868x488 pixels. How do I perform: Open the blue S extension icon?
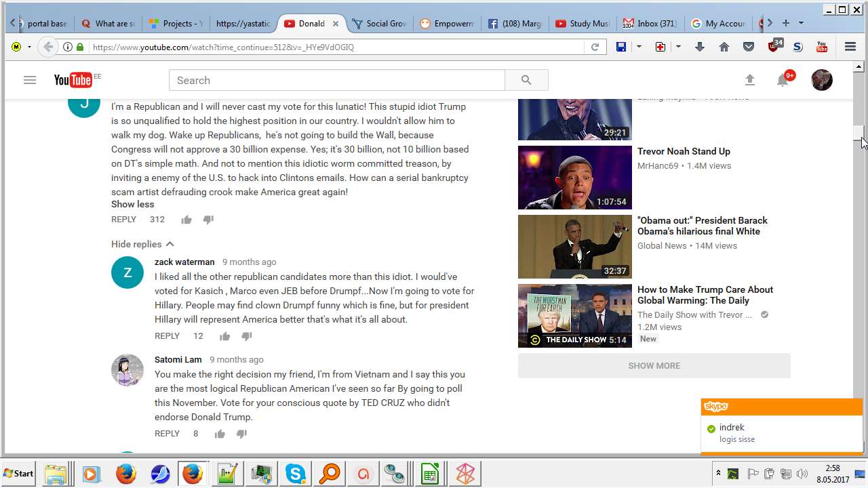tap(797, 47)
